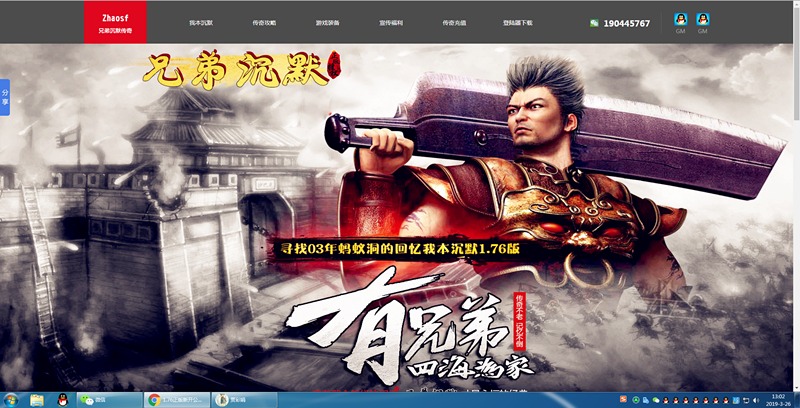Contact the first GM via QQ penguin icon

coord(681,19)
